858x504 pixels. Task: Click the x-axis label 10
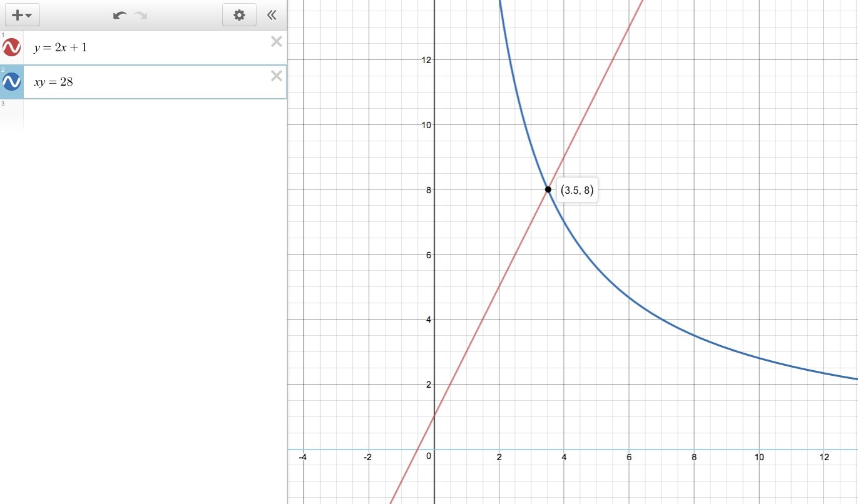pos(758,457)
